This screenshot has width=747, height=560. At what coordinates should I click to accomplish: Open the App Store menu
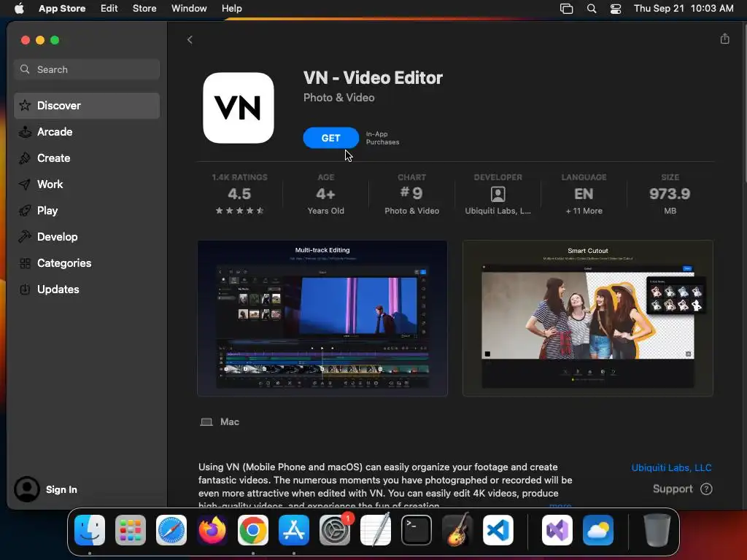coord(62,9)
